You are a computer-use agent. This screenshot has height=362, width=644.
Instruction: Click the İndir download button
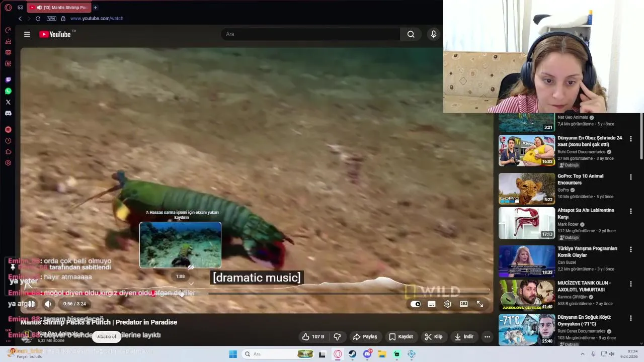click(464, 337)
